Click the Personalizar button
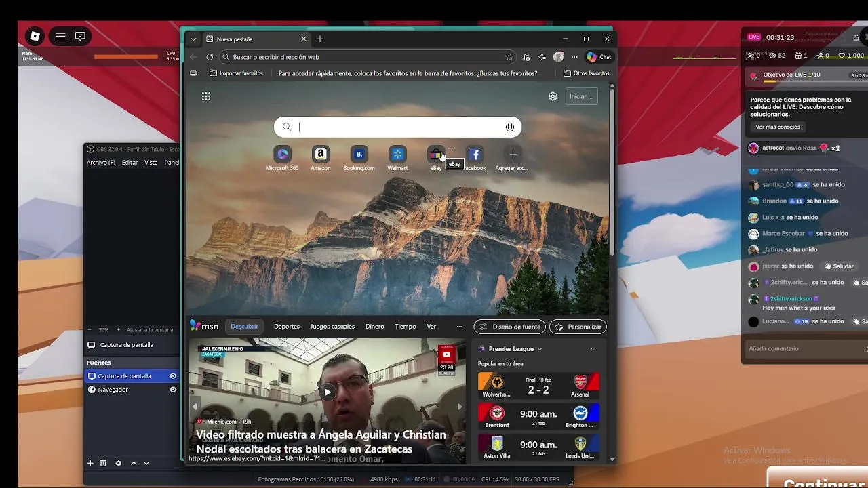The width and height of the screenshot is (868, 488). pos(578,327)
